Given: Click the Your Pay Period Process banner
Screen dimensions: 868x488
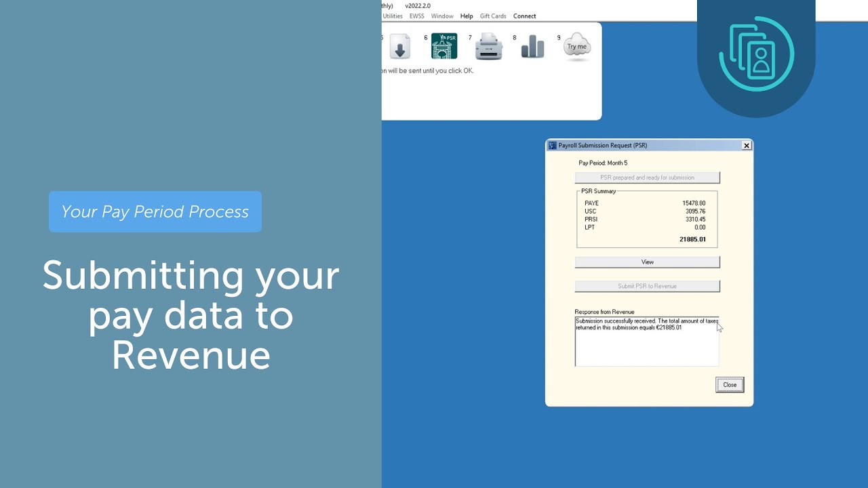Looking at the screenshot, I should (155, 211).
